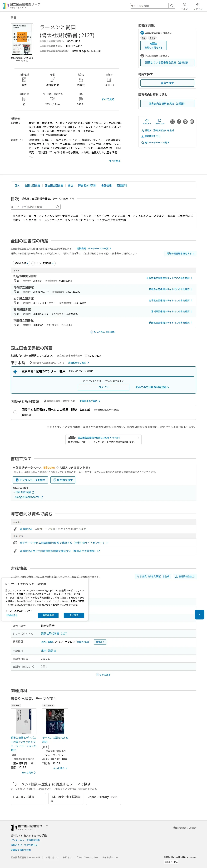Click the ログイン icon in the header
207x868 pixels.
coord(198,6)
